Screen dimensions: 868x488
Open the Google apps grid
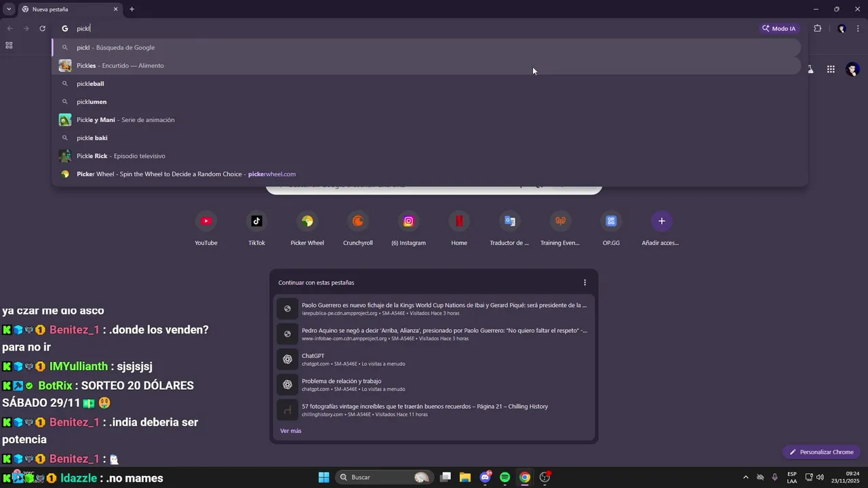tap(831, 69)
